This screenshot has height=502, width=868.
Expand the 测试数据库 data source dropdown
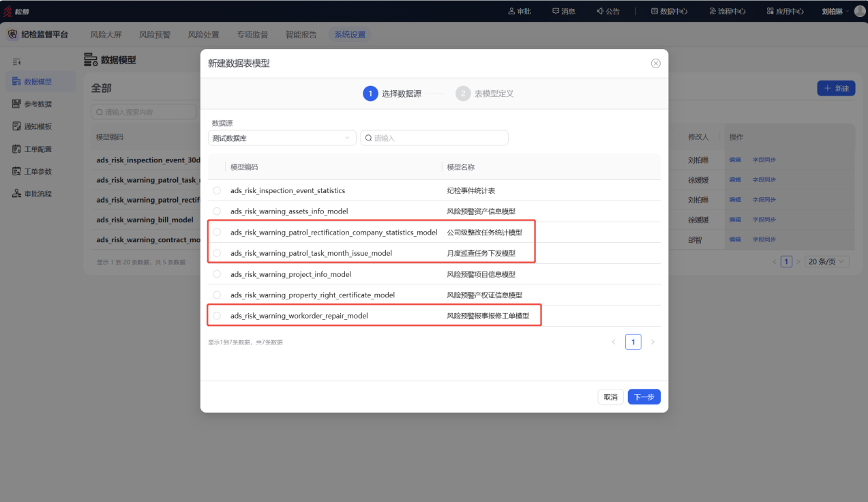point(282,138)
